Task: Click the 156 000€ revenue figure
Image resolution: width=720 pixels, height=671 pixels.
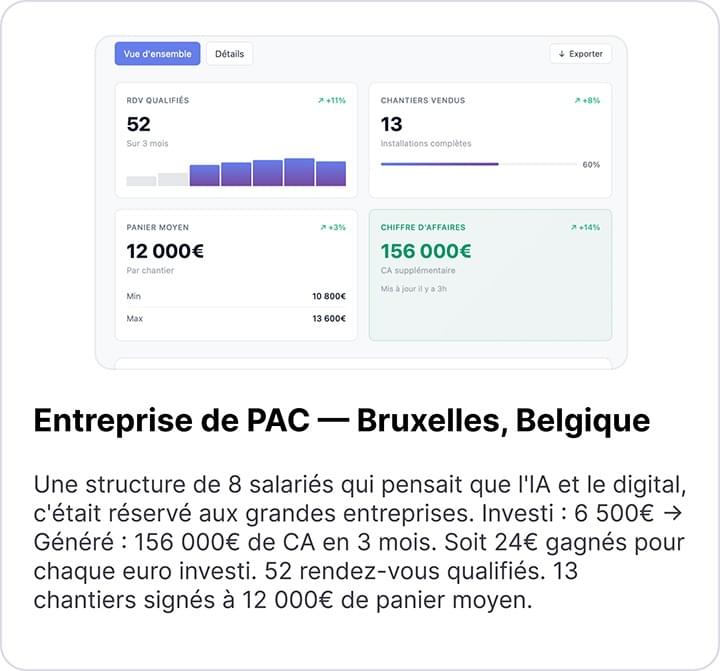Action: pos(425,251)
